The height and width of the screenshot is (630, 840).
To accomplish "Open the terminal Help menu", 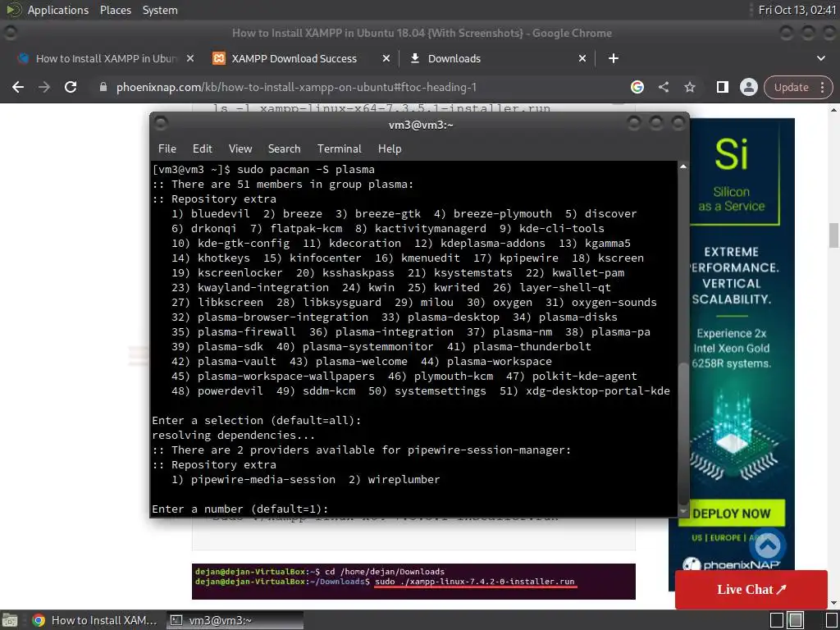I will coord(390,149).
